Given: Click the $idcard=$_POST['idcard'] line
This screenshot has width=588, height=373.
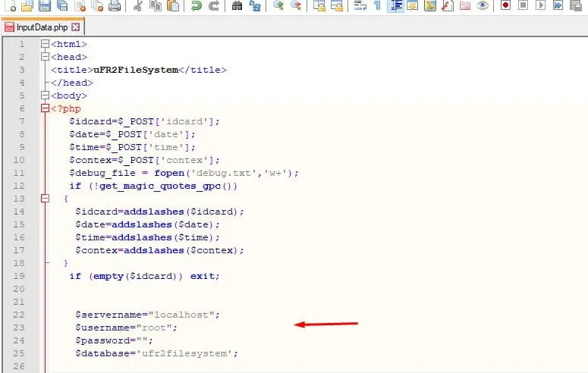Looking at the screenshot, I should [x=144, y=121].
